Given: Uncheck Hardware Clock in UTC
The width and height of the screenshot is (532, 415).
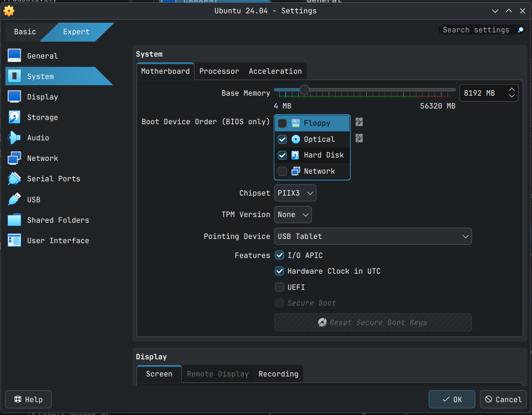Looking at the screenshot, I should (x=280, y=271).
